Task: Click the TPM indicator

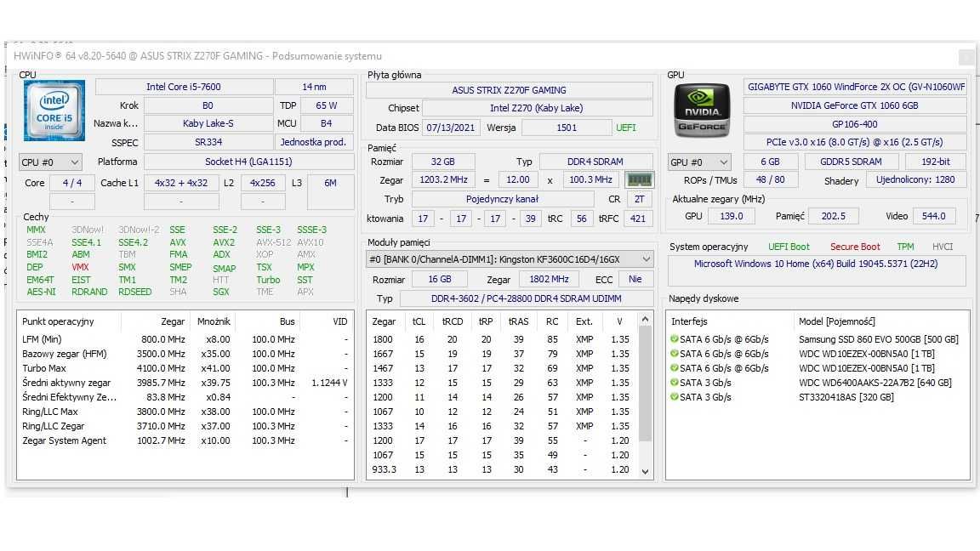Action: coord(905,247)
